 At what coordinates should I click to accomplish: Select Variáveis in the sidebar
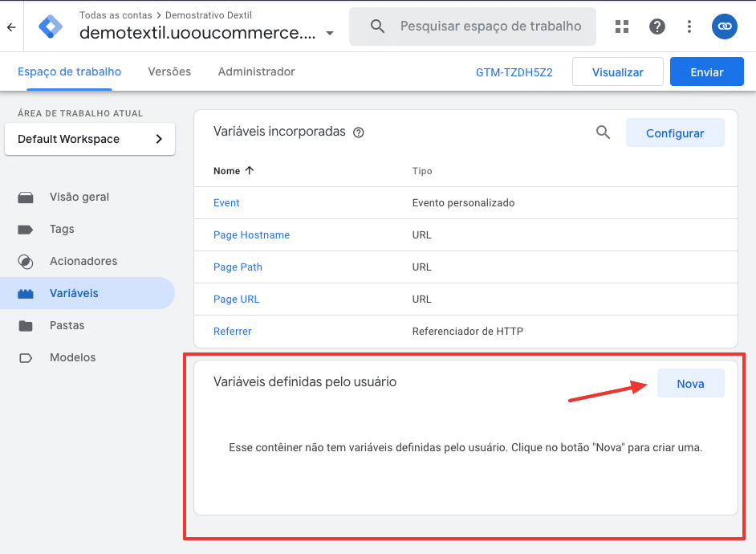point(74,293)
